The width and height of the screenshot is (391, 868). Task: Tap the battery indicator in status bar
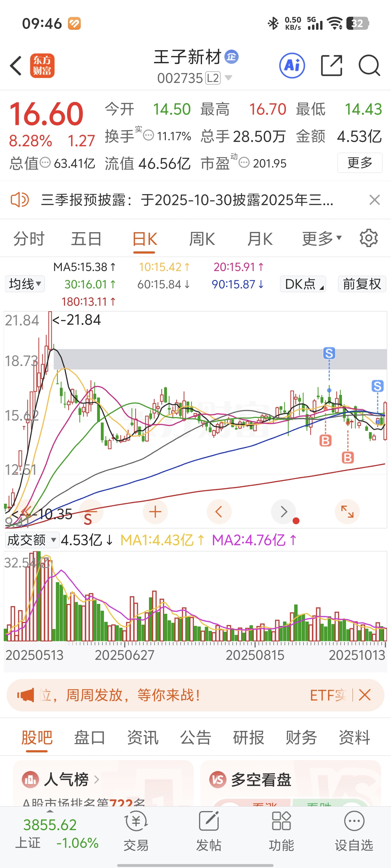pos(357,23)
